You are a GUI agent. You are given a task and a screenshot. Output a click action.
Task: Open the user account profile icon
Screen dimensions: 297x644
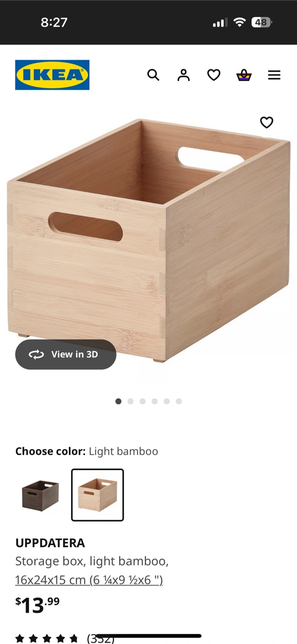tap(183, 75)
